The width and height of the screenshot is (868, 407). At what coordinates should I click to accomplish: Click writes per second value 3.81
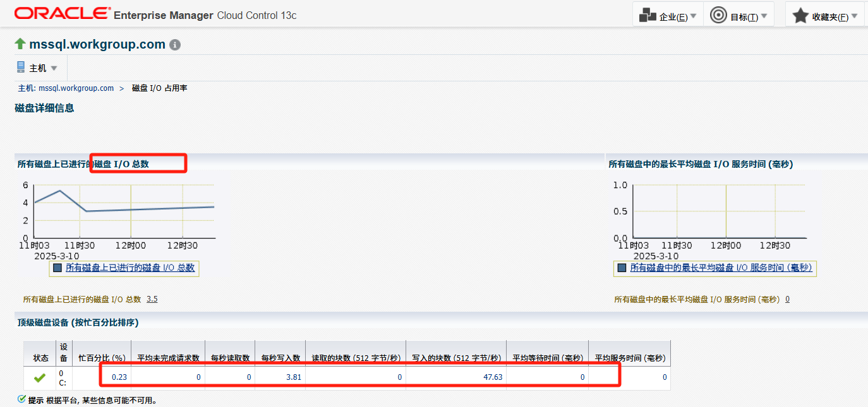click(292, 377)
